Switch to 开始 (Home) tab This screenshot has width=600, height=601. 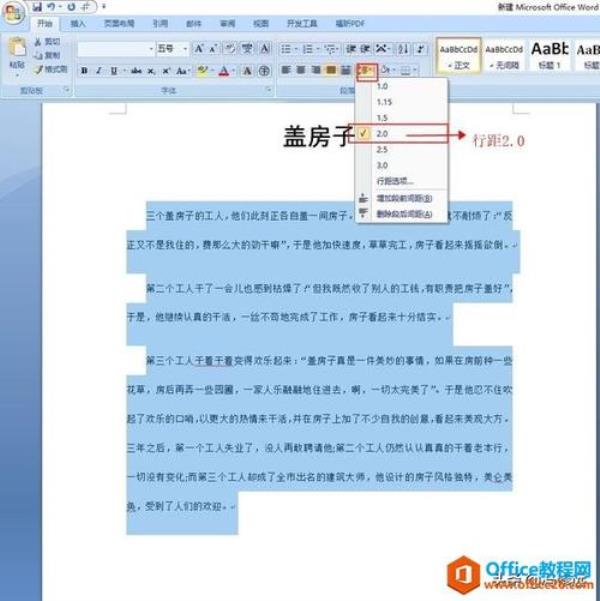(x=45, y=24)
